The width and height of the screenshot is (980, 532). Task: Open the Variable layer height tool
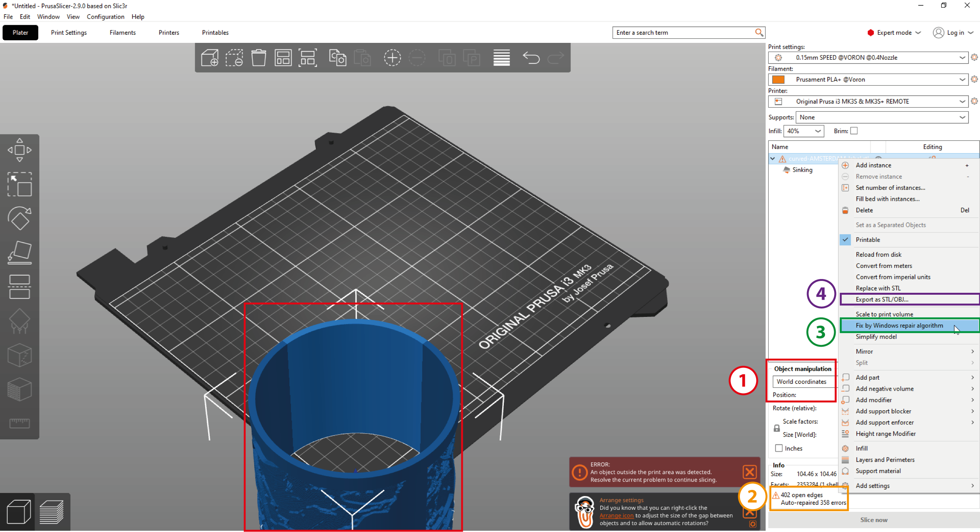(x=501, y=57)
